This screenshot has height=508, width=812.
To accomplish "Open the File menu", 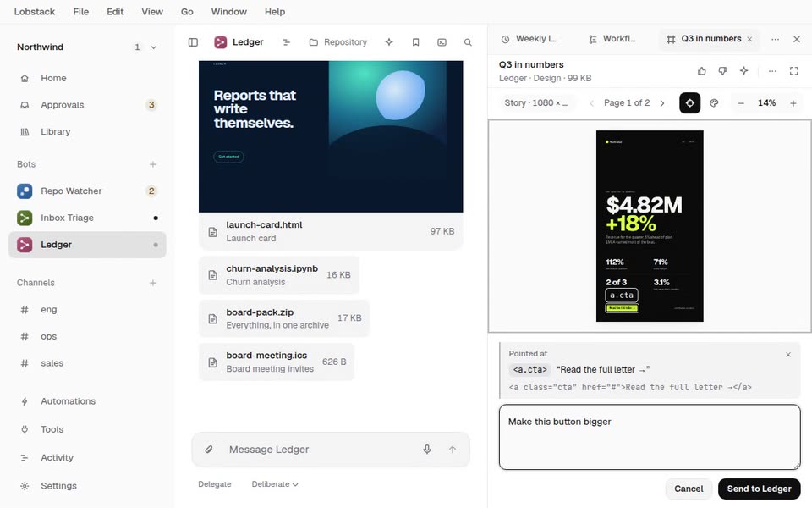I will 81,11.
